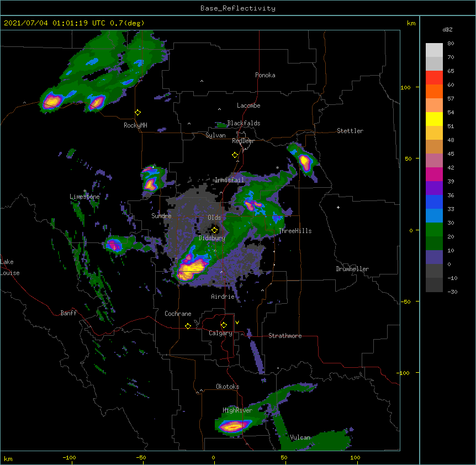476x465 pixels.
Task: Click the yellow diamond marker near RockyMH
Action: click(x=137, y=113)
